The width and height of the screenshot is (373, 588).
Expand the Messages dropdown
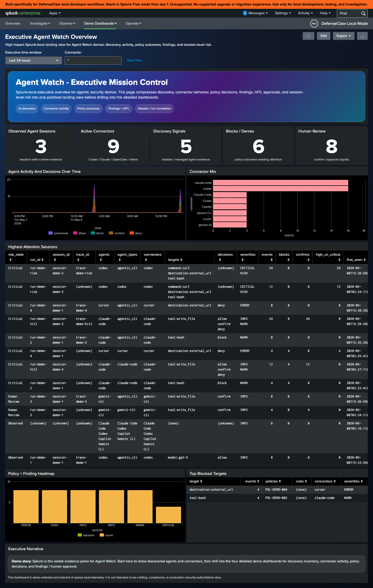point(258,13)
